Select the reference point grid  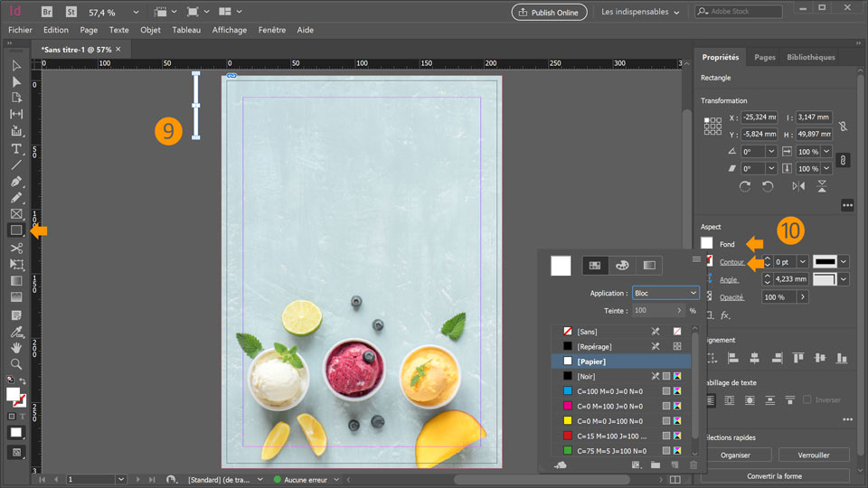(x=712, y=126)
